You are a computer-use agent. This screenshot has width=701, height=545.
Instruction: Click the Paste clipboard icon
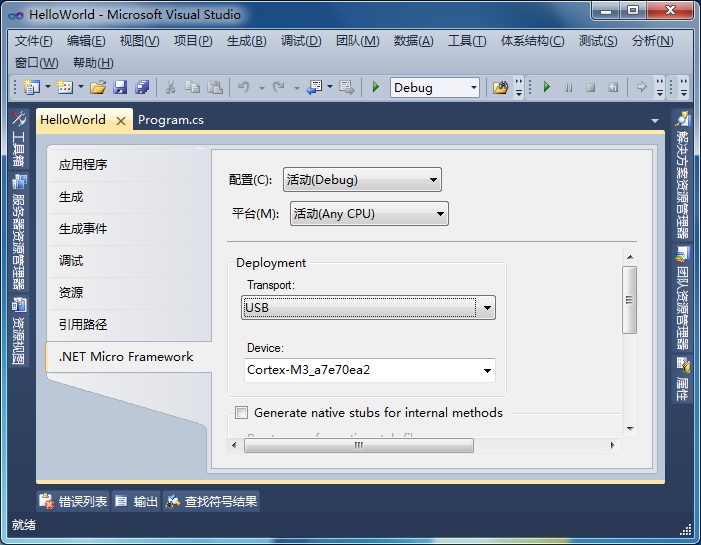(x=215, y=87)
